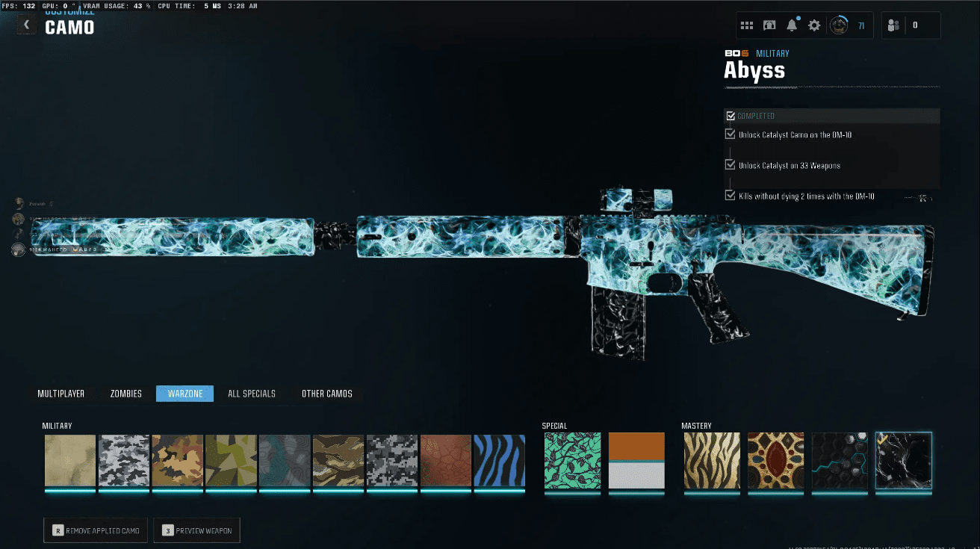Open the social friends panel
Screen dimensions: 980x549
coord(893,25)
